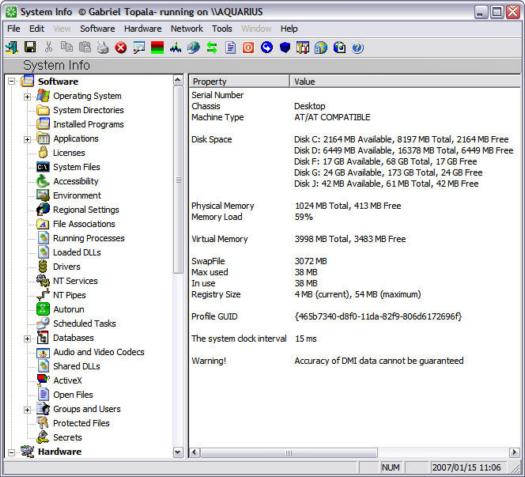This screenshot has width=525, height=477.
Task: Click the horizontal scrollbar right arrow
Action: (514, 452)
